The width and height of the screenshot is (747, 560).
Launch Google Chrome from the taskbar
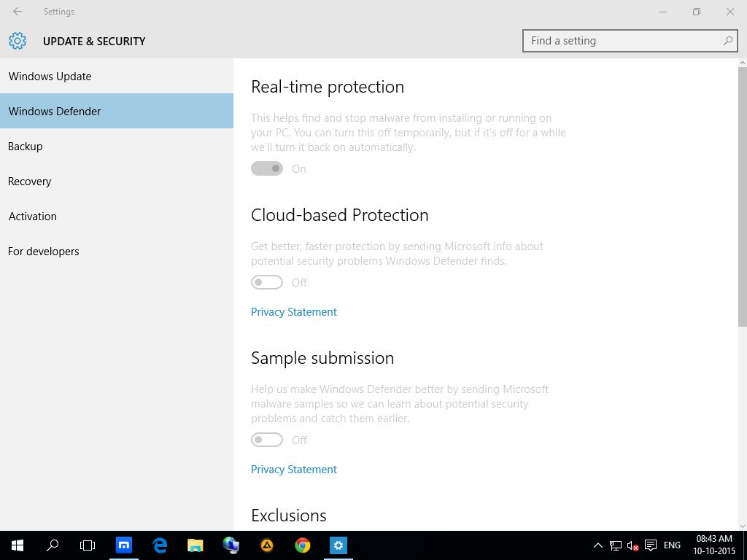click(x=303, y=545)
